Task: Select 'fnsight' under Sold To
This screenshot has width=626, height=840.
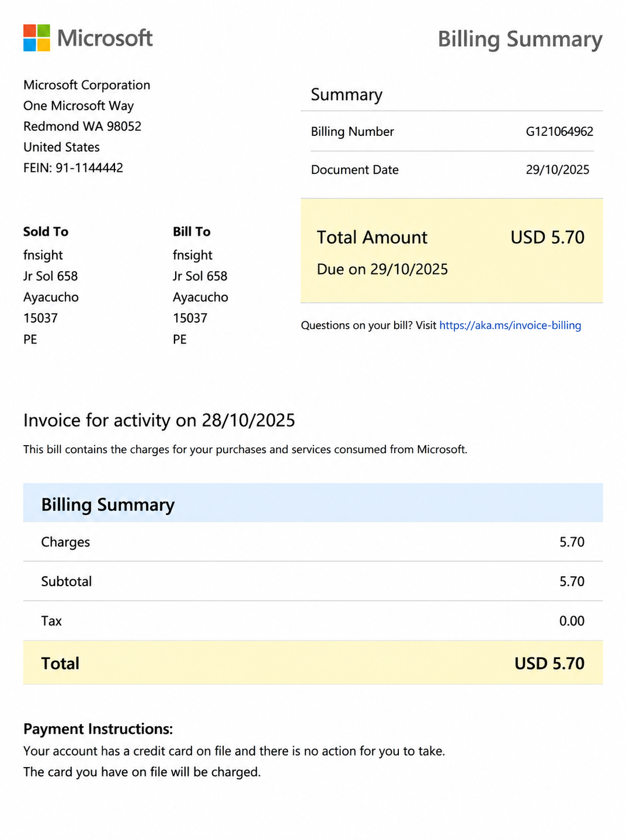Action: (x=43, y=256)
